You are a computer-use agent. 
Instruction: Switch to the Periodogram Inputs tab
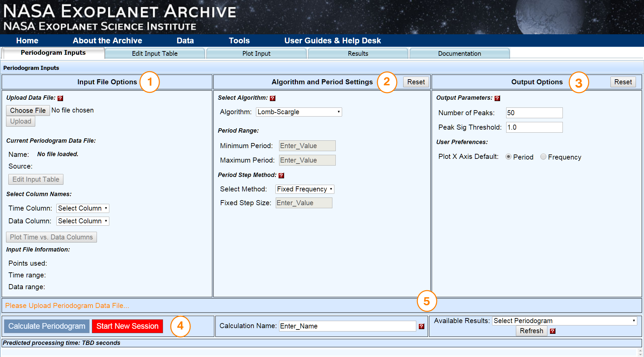[x=53, y=53]
